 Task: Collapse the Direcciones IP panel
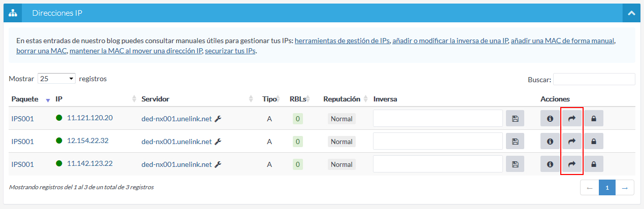click(631, 13)
